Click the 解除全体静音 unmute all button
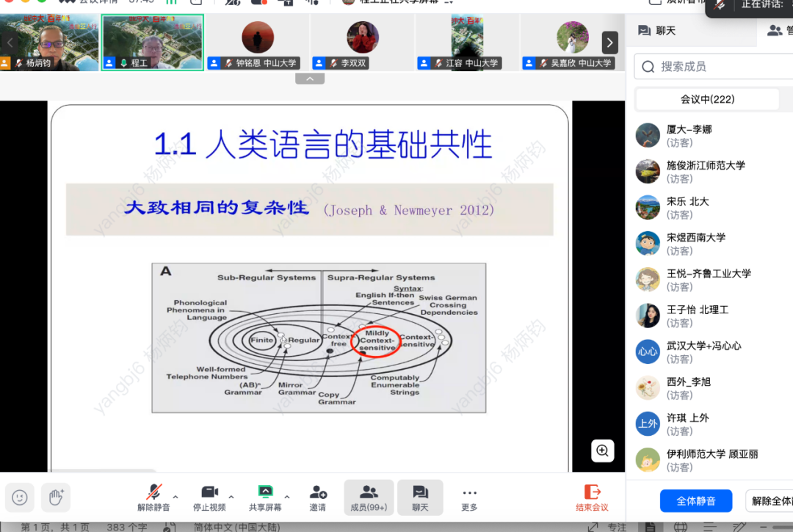Viewport: 793px width, 532px height. pyautogui.click(x=770, y=501)
